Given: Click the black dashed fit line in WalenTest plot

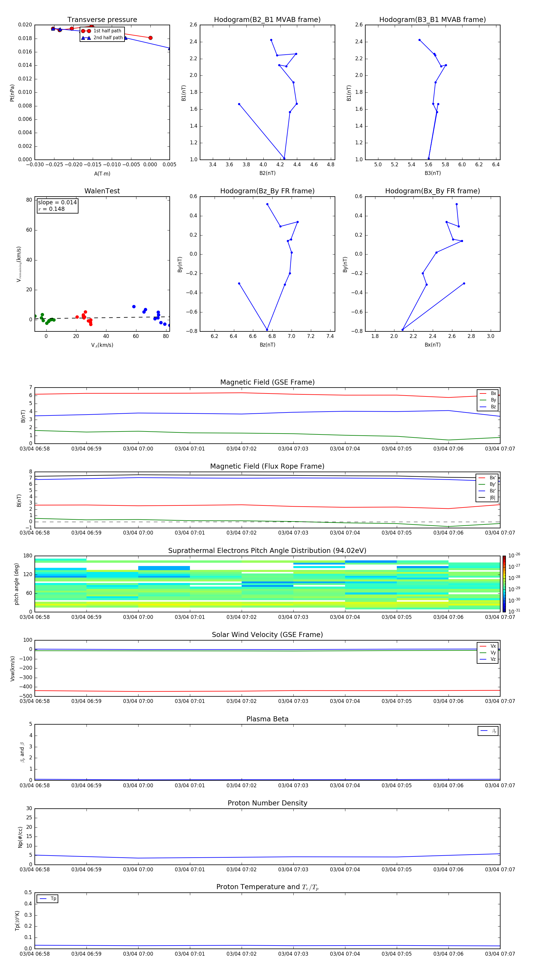Looking at the screenshot, I should click(x=102, y=318).
